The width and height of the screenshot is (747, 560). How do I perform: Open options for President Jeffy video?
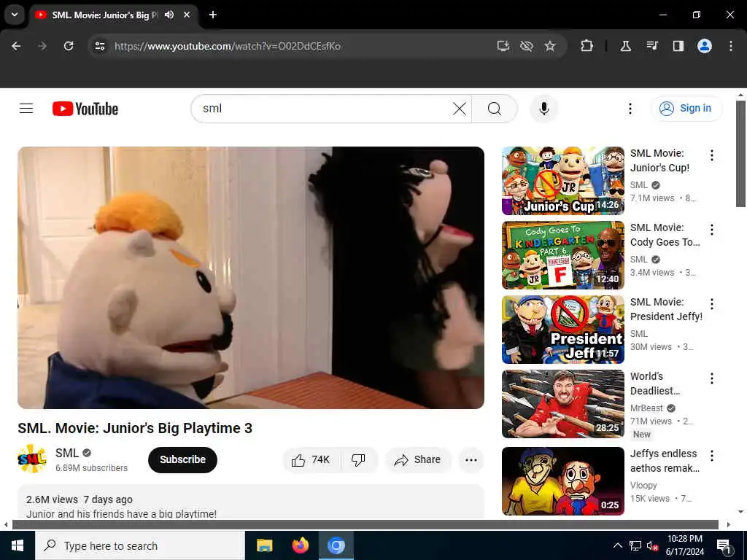click(711, 304)
